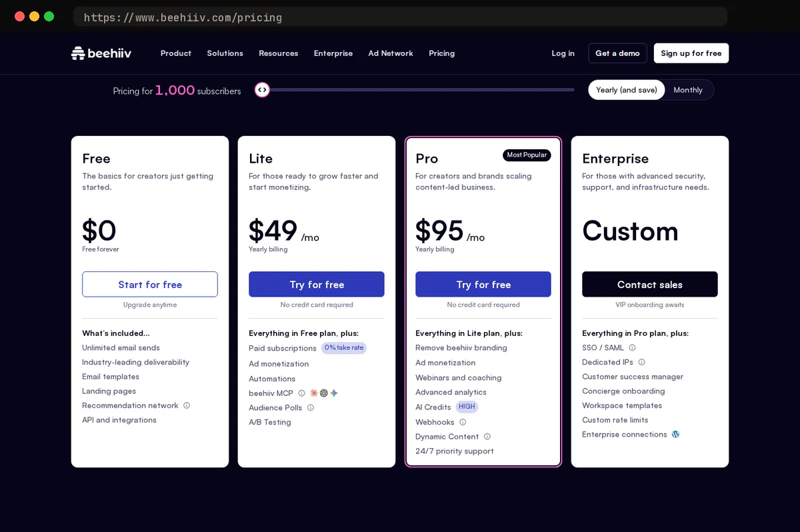Click Start for free button
This screenshot has width=800, height=532.
click(x=150, y=284)
